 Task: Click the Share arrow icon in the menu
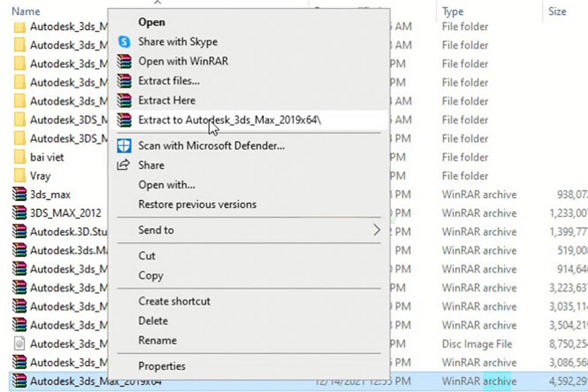click(123, 165)
